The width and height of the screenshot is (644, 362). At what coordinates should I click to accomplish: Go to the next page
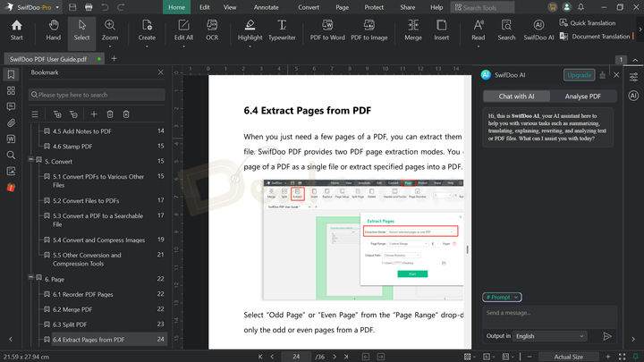click(x=335, y=357)
